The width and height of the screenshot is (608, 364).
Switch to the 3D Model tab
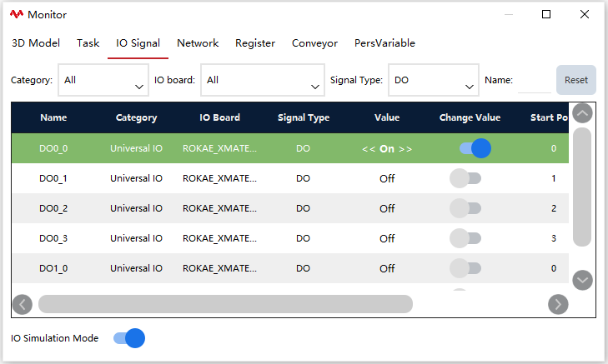[36, 43]
